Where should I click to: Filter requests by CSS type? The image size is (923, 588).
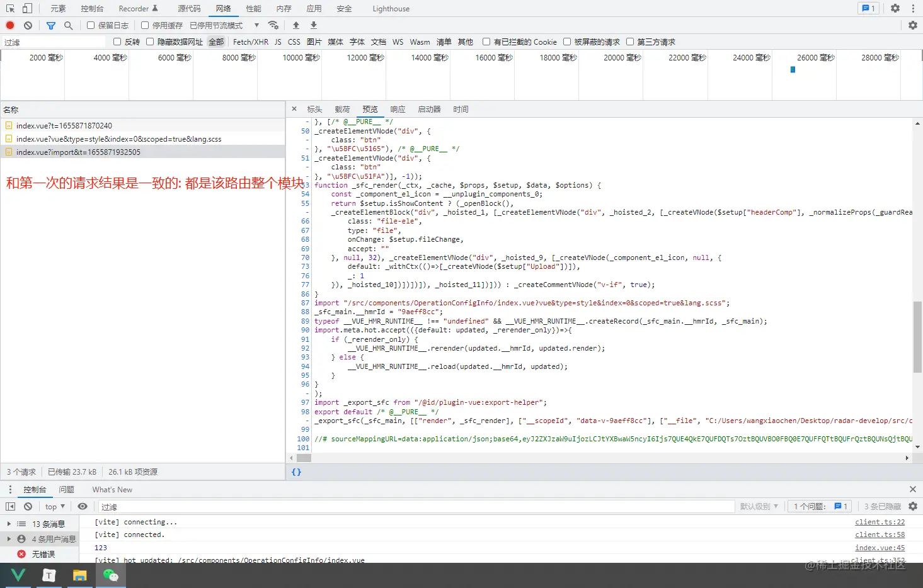click(x=294, y=42)
